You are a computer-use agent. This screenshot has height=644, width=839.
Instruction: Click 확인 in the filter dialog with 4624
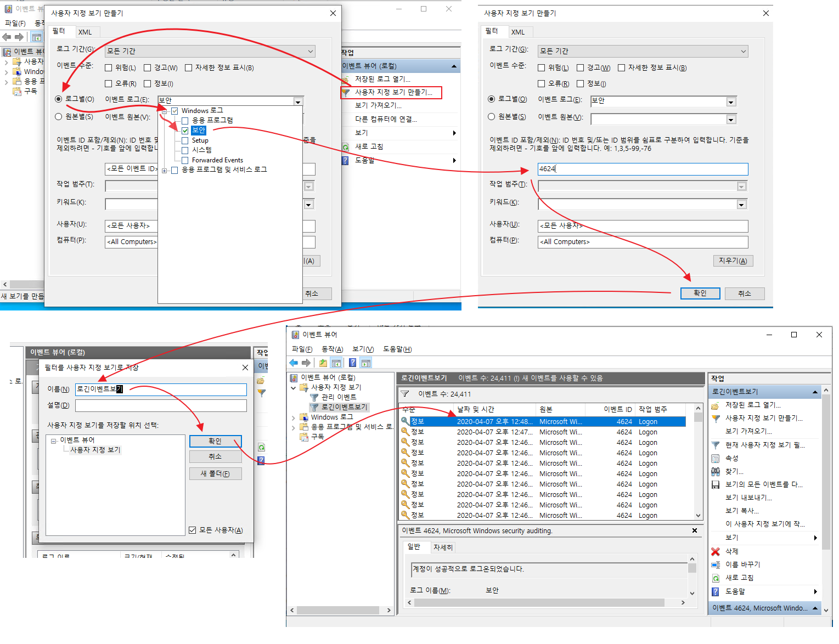point(700,293)
